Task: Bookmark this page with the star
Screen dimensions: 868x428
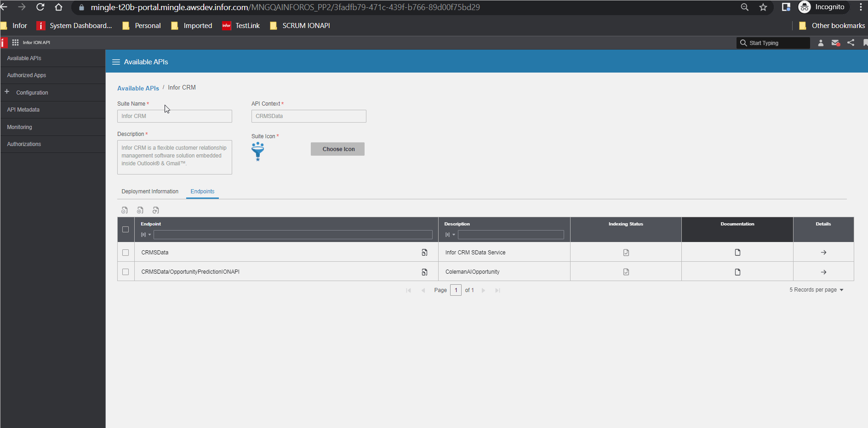Action: pyautogui.click(x=763, y=7)
